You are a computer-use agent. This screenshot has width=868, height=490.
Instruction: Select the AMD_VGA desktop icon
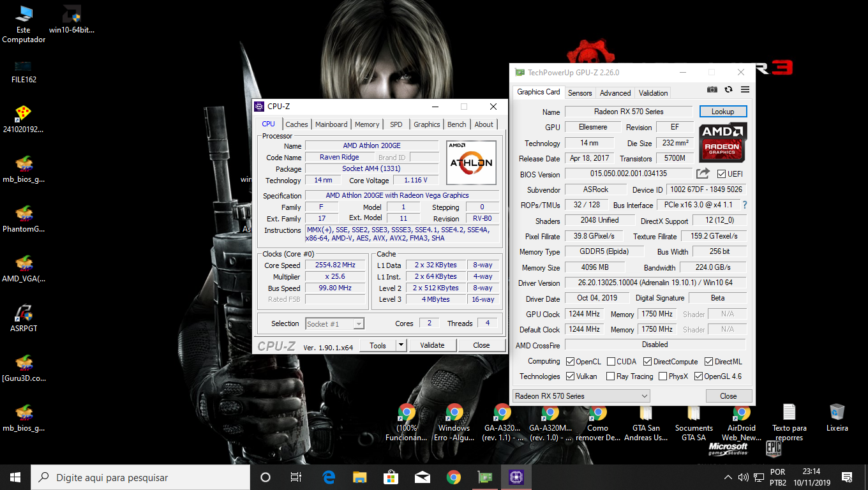click(24, 269)
